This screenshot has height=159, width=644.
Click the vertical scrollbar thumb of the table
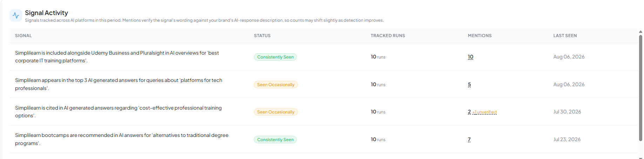click(x=640, y=88)
